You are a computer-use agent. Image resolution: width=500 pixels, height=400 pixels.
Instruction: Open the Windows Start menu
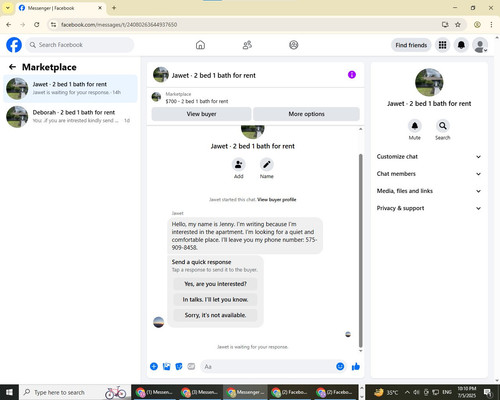[9, 392]
